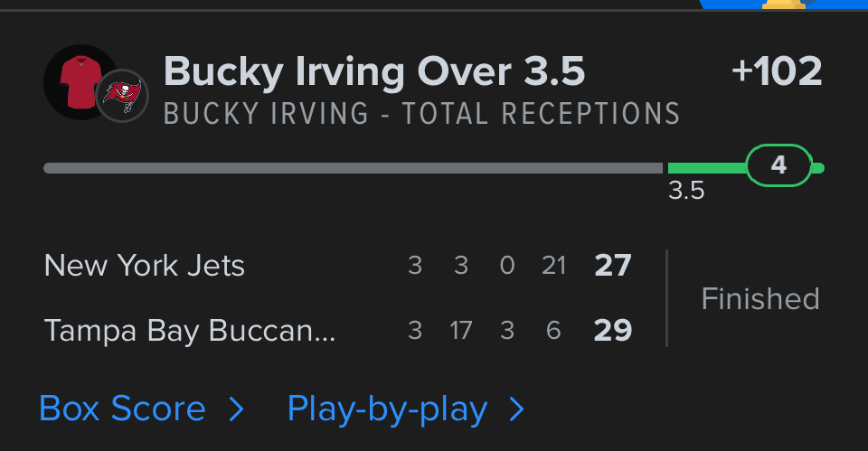Click the Tampa Bay Buccaneers logo icon
Viewport: 868px width, 451px height.
click(x=122, y=95)
